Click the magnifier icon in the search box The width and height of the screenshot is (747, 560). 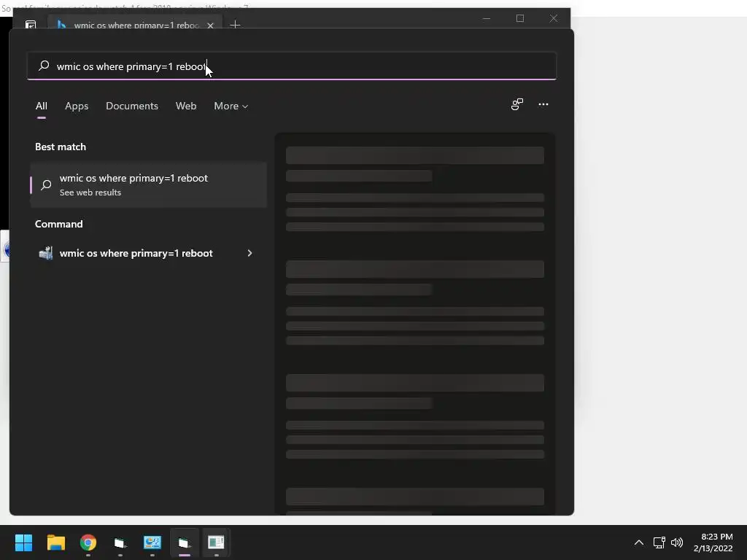(x=44, y=66)
